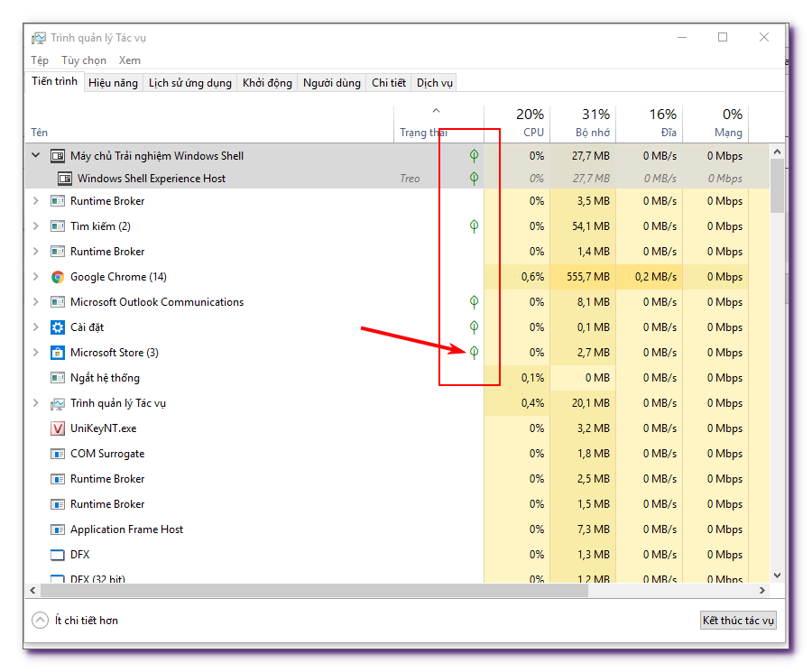This screenshot has height=672, width=812.
Task: Click the Cài đặt gear icon
Action: [57, 327]
